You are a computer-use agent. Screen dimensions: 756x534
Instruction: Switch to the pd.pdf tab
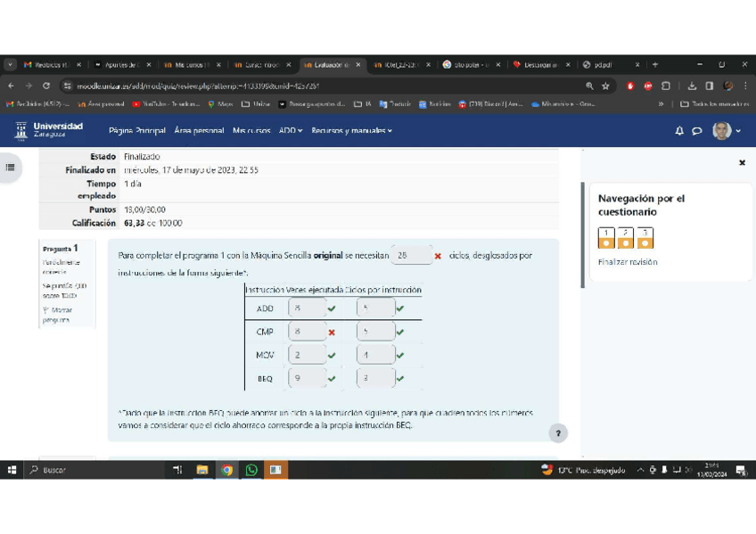612,64
